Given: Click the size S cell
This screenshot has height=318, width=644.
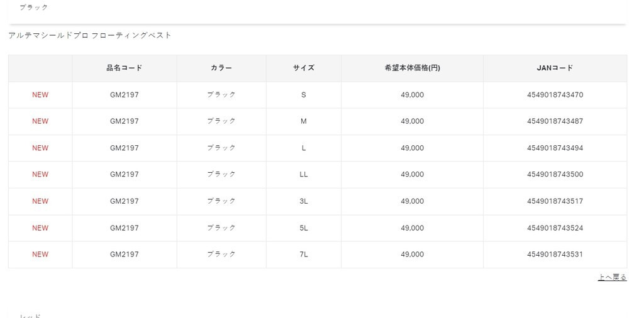Looking at the screenshot, I should (x=304, y=95).
